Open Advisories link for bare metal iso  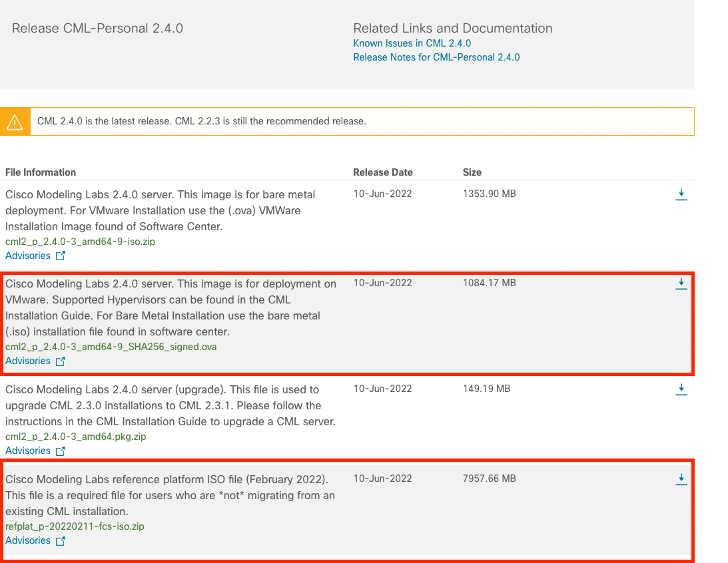28,256
